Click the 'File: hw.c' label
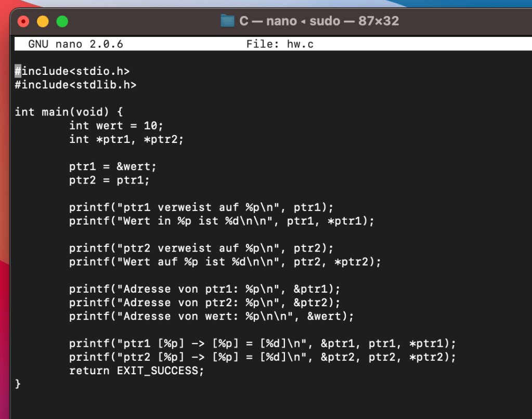Image resolution: width=532 pixels, height=419 pixels. coord(280,44)
